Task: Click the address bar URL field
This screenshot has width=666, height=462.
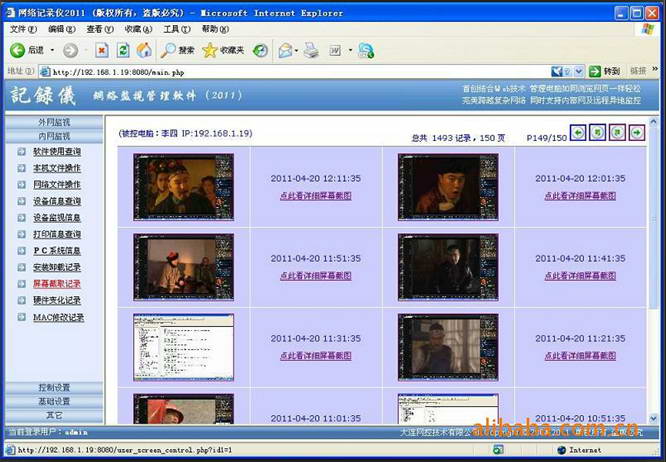Action: click(300, 71)
